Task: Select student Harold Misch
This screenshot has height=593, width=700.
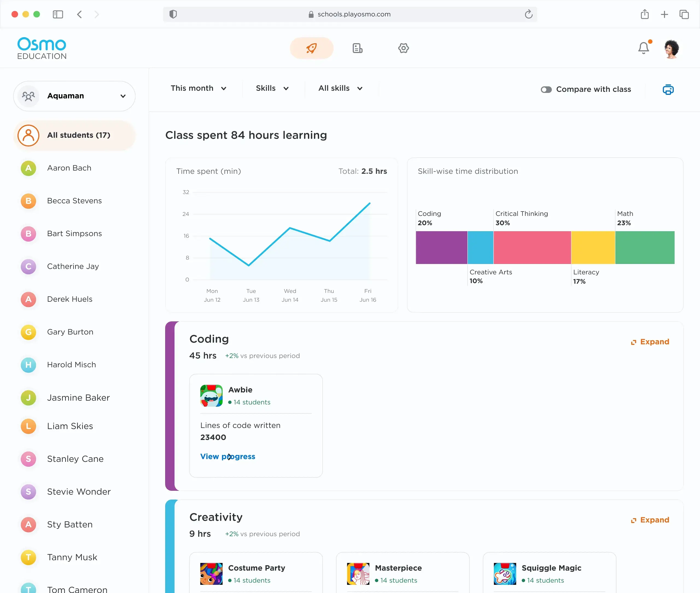Action: pos(74,365)
